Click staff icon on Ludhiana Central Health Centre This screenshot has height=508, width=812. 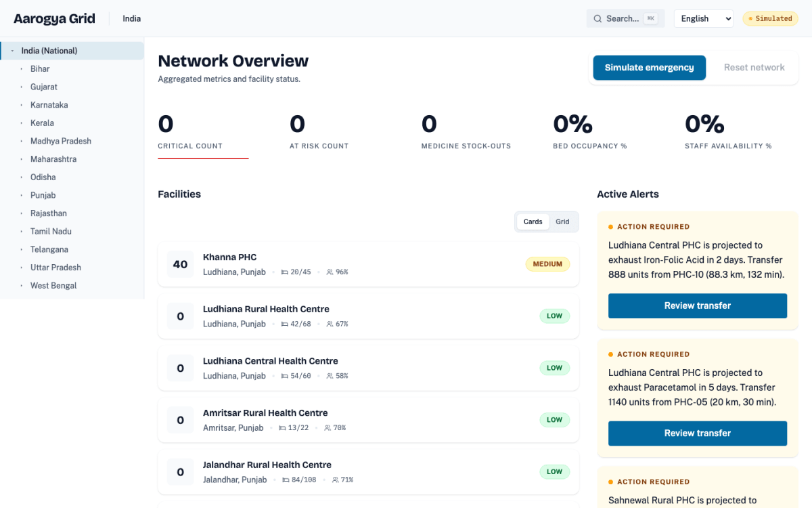330,376
